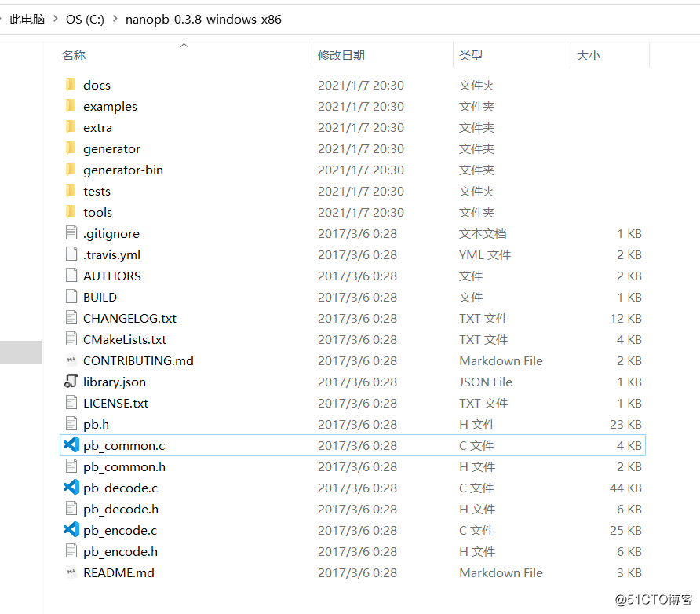Select the pb_decode.c file name

121,488
